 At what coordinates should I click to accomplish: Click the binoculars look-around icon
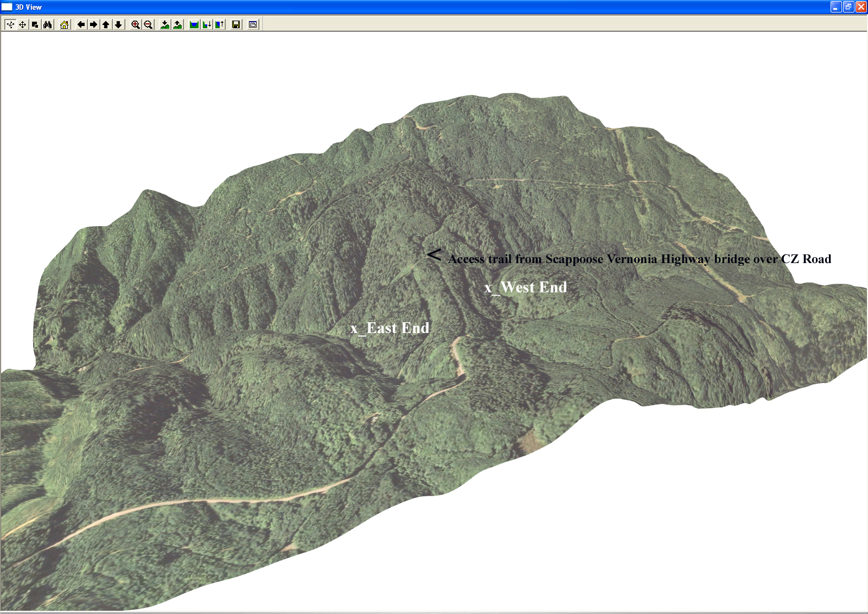(x=48, y=24)
